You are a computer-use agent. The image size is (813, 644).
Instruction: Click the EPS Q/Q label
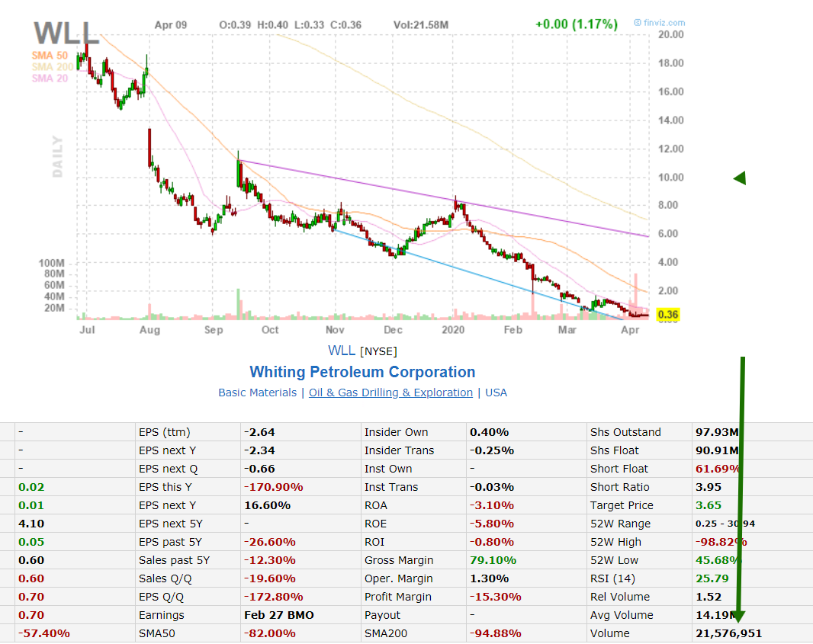click(161, 597)
